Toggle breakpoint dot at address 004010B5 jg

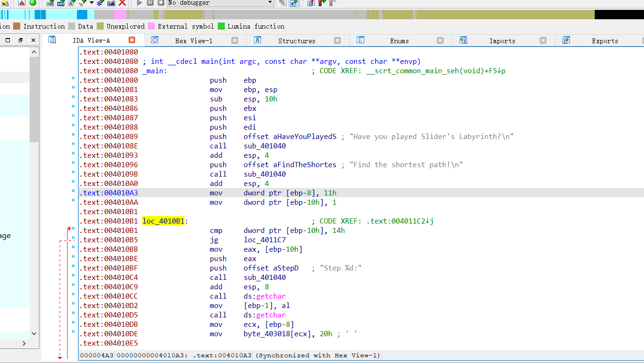(x=73, y=238)
